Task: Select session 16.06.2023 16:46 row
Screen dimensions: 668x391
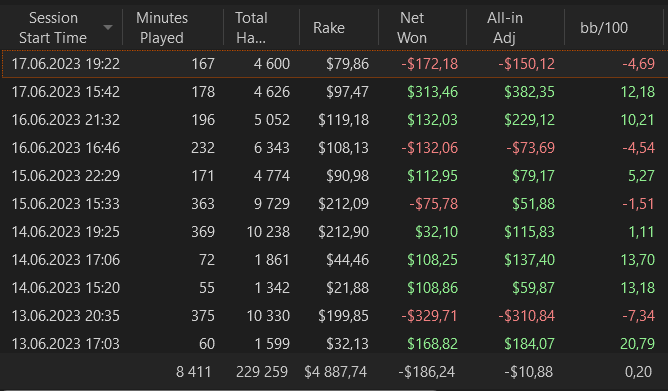Action: [334, 148]
